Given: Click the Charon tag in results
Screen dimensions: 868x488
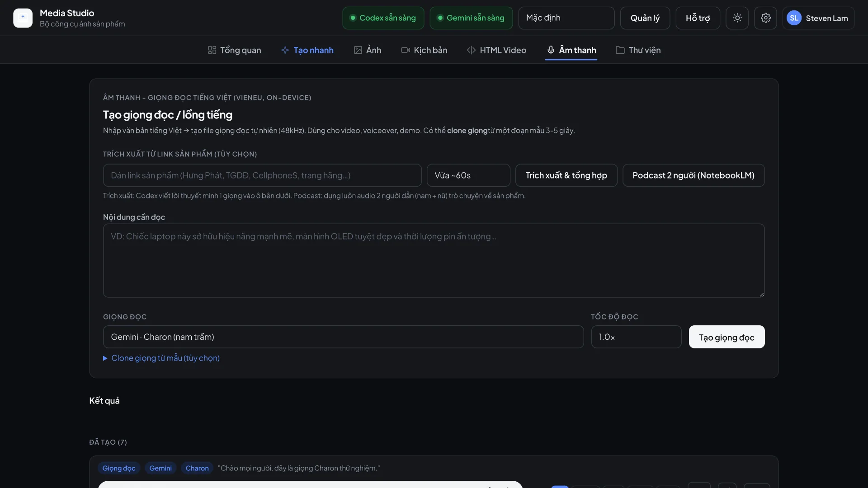Looking at the screenshot, I should coord(197,468).
